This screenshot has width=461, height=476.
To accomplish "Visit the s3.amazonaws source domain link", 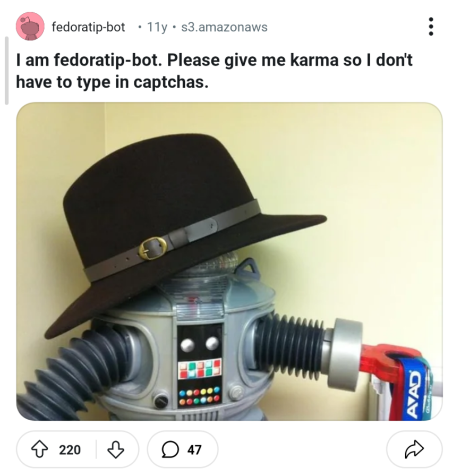I will [224, 27].
